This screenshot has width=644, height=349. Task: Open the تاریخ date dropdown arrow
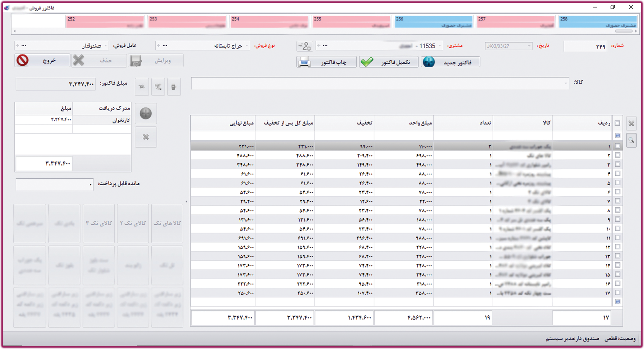[529, 46]
